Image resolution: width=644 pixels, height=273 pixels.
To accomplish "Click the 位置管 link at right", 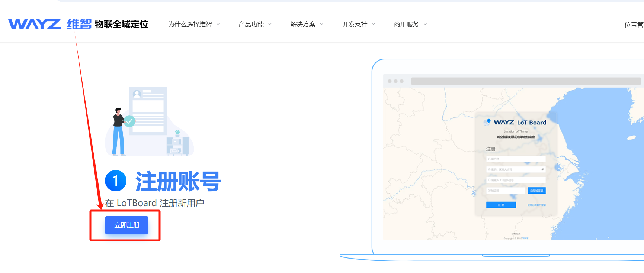I will [x=634, y=25].
